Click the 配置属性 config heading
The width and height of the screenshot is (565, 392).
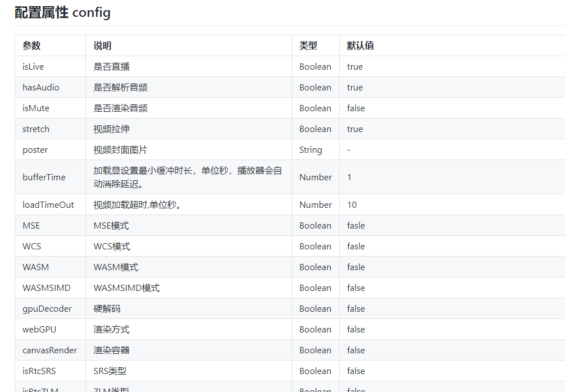(x=62, y=12)
